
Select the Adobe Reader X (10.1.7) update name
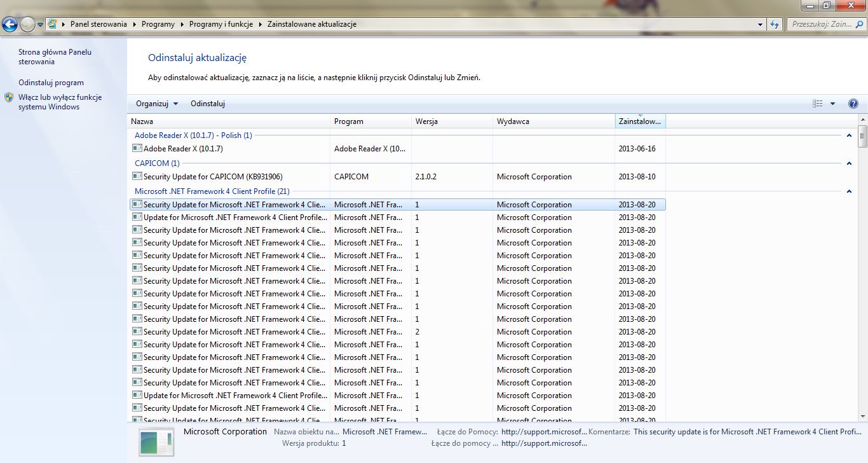point(183,149)
